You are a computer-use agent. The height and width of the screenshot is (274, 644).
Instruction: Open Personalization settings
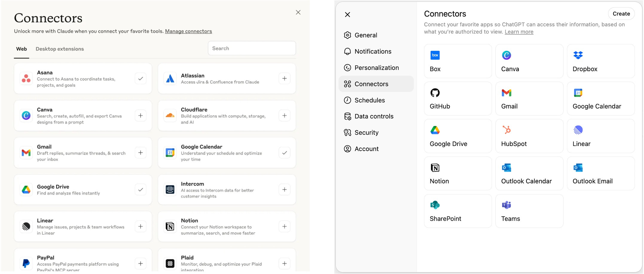(x=376, y=68)
